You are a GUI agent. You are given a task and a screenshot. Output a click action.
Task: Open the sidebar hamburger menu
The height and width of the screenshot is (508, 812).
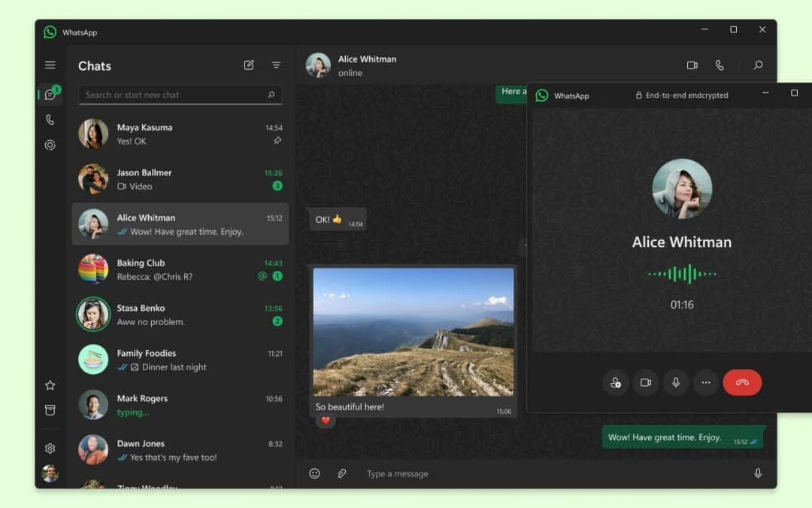(50, 65)
